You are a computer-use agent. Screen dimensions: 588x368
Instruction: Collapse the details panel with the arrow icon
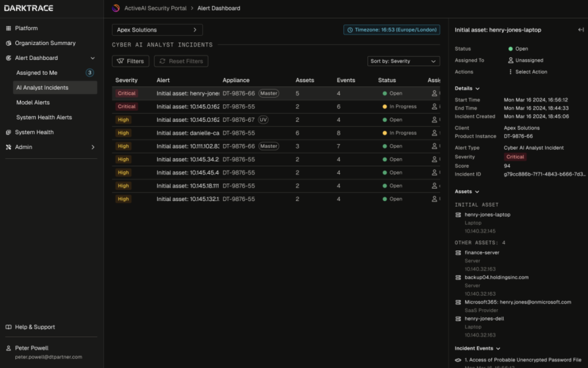click(x=581, y=30)
